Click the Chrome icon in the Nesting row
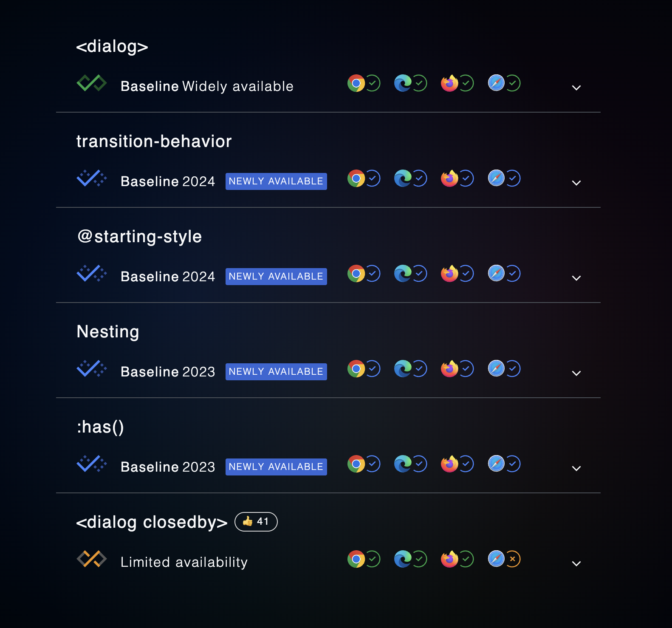This screenshot has height=628, width=672. coord(356,369)
